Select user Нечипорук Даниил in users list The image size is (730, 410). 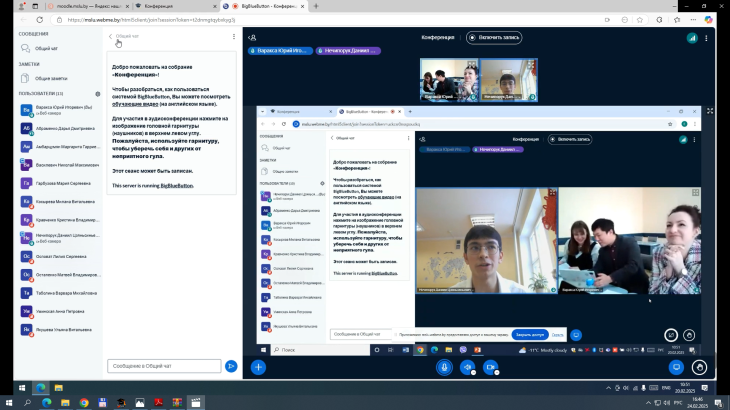click(60, 238)
